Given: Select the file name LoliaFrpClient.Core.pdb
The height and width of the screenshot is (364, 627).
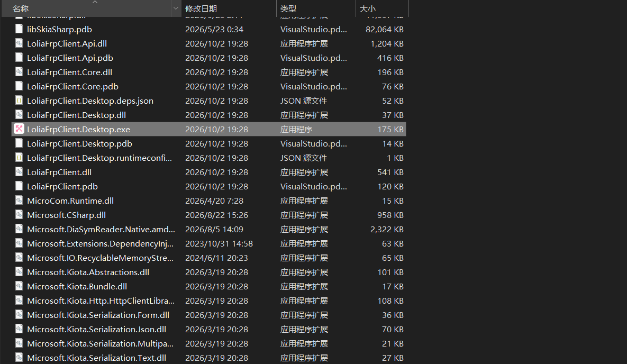Looking at the screenshot, I should click(x=73, y=86).
